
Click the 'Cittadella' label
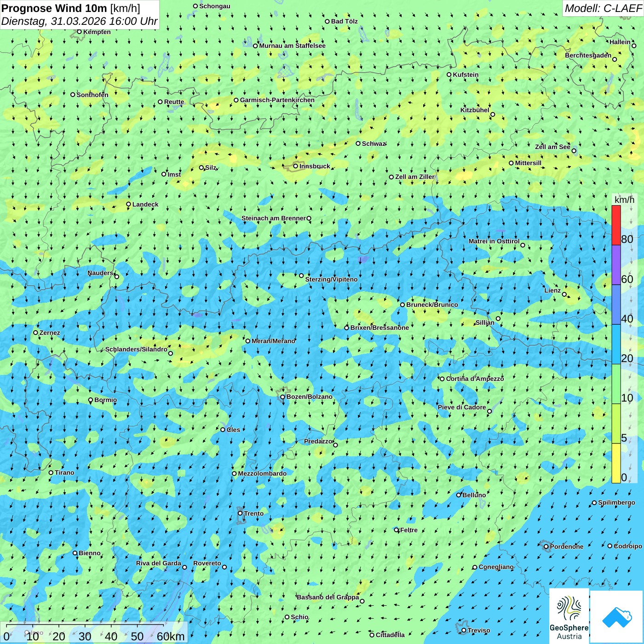(x=390, y=635)
